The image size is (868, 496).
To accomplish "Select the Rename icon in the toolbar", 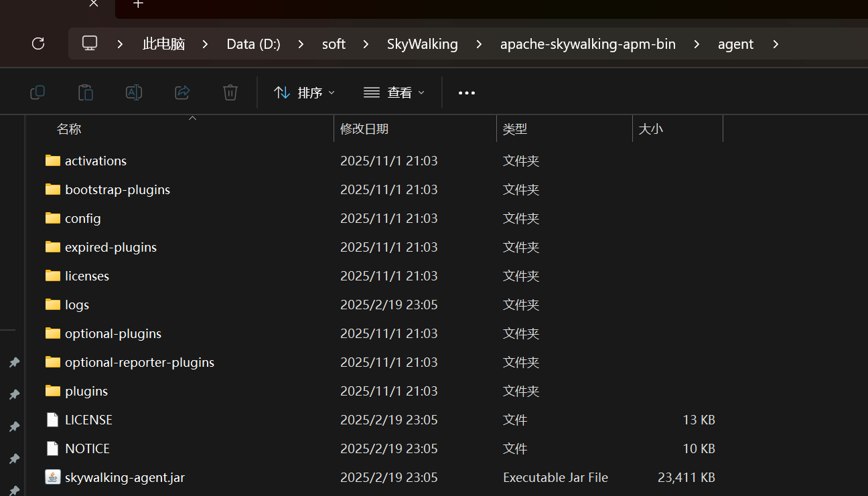I will [133, 92].
